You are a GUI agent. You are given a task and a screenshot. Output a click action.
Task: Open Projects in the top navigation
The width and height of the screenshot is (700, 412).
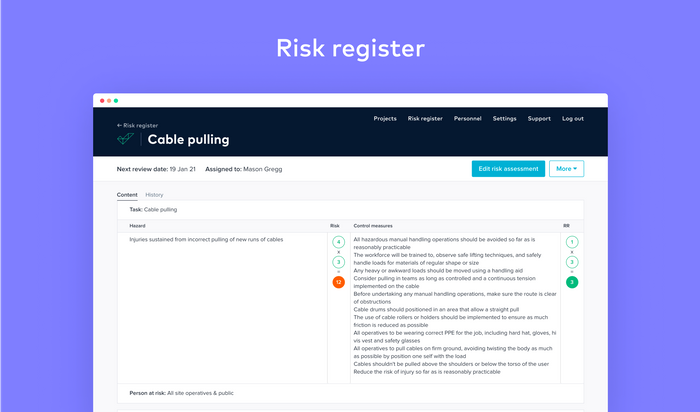pyautogui.click(x=385, y=119)
